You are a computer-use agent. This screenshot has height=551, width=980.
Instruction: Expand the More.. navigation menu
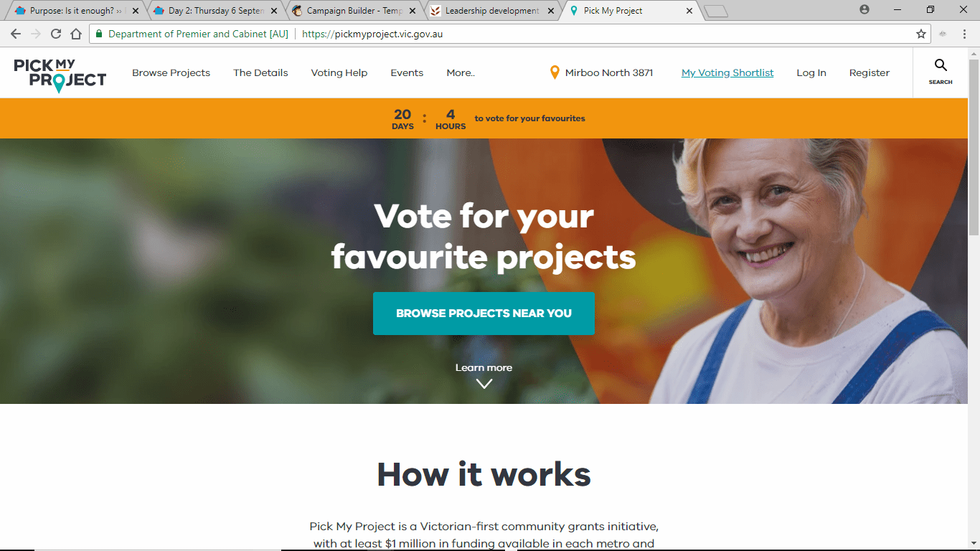461,72
